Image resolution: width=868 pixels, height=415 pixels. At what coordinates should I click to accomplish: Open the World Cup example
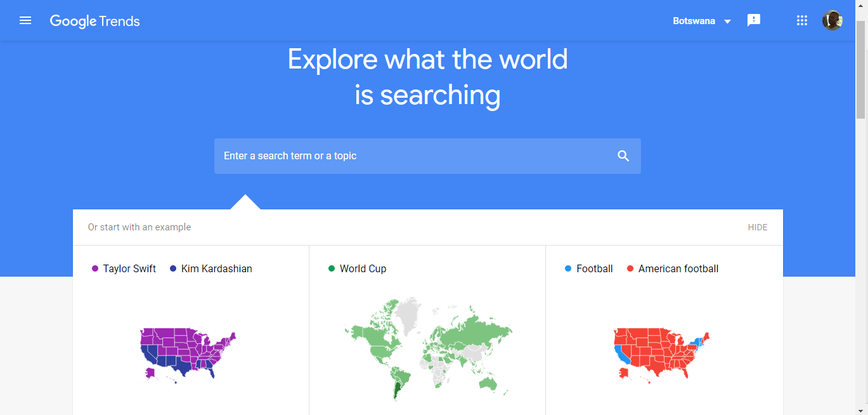[363, 268]
